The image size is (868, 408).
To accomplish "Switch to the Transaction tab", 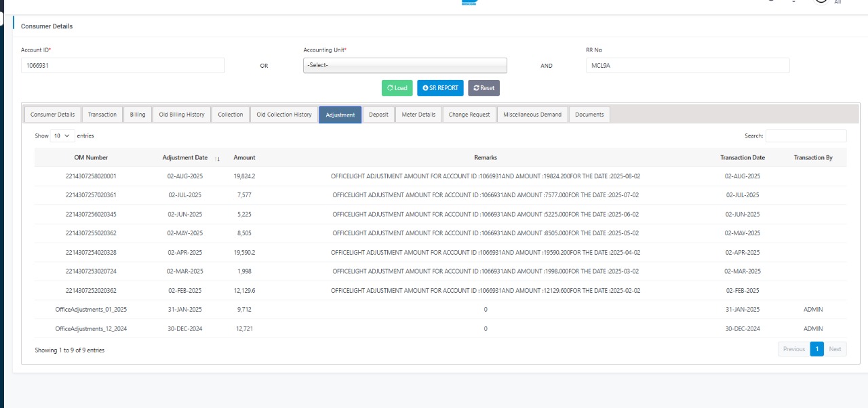I will [102, 115].
